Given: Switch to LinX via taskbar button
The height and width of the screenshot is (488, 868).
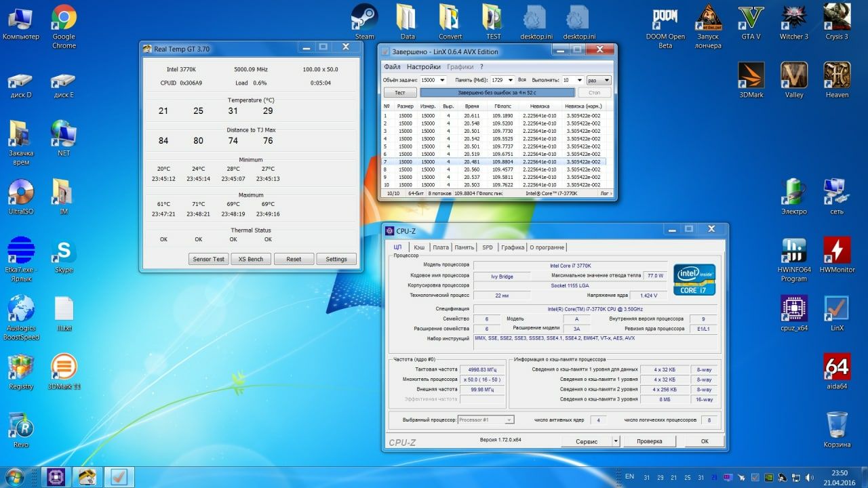Looking at the screenshot, I should pyautogui.click(x=119, y=477).
